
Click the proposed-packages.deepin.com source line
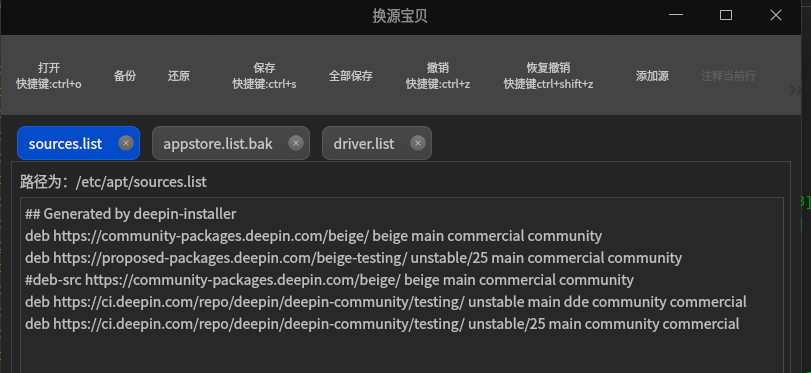(x=353, y=258)
